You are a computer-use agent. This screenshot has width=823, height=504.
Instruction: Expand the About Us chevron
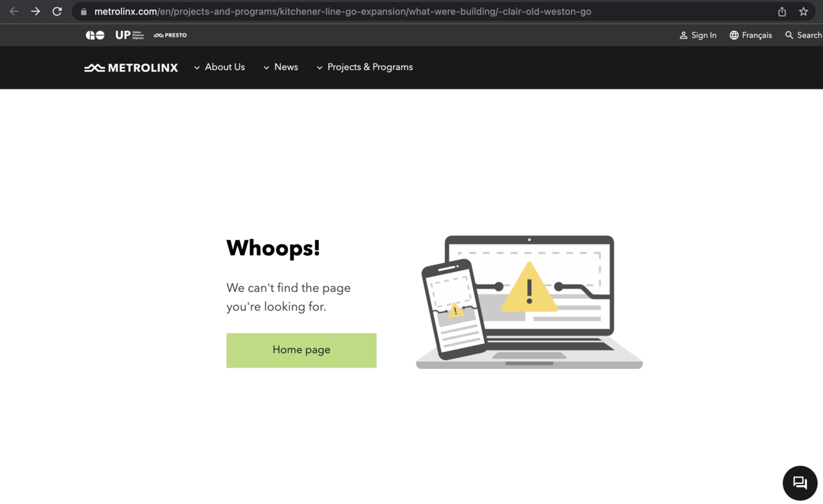[x=197, y=67]
